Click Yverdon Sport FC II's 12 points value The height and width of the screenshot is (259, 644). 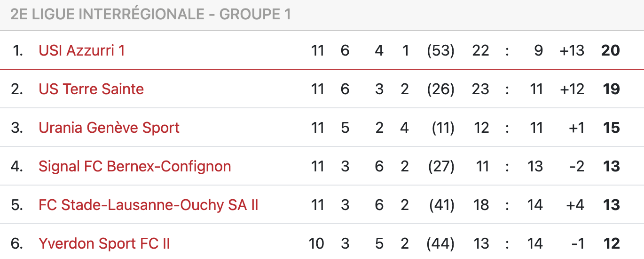click(611, 243)
